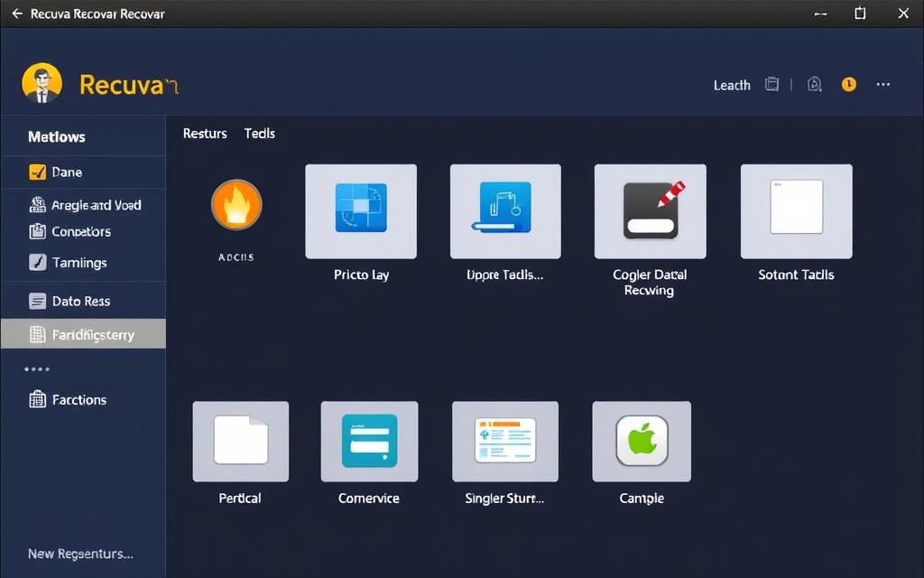924x578 pixels.
Task: Click New Regsenturs link at bottom
Action: point(80,554)
